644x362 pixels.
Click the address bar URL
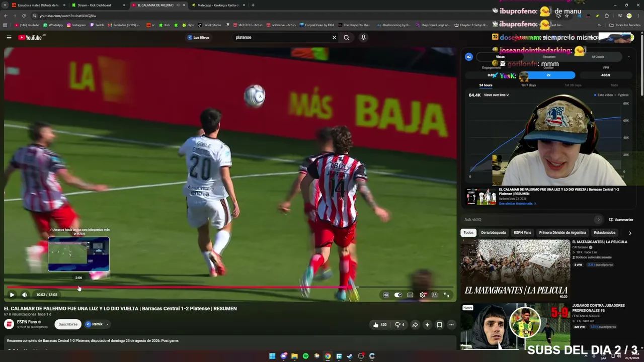point(68,16)
